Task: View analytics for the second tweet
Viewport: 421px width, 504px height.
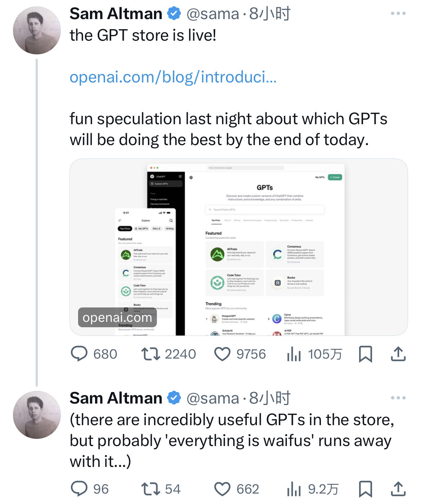Action: pyautogui.click(x=294, y=489)
